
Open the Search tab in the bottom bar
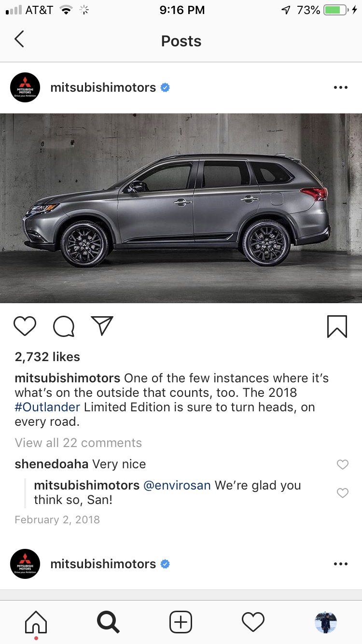[108, 622]
